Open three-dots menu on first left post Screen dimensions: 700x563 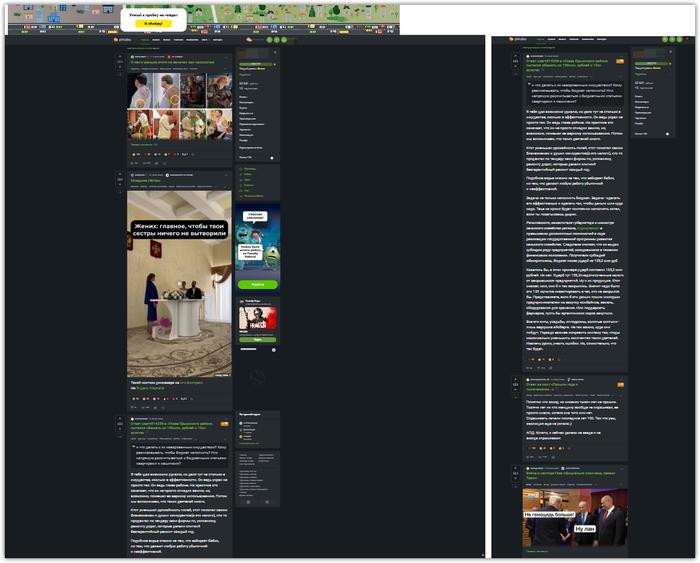pyautogui.click(x=227, y=57)
